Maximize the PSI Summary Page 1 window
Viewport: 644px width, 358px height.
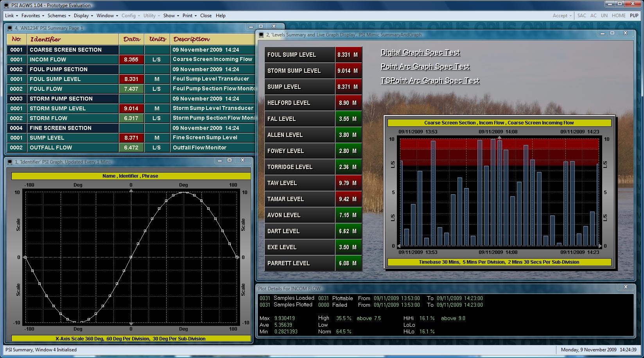point(261,27)
